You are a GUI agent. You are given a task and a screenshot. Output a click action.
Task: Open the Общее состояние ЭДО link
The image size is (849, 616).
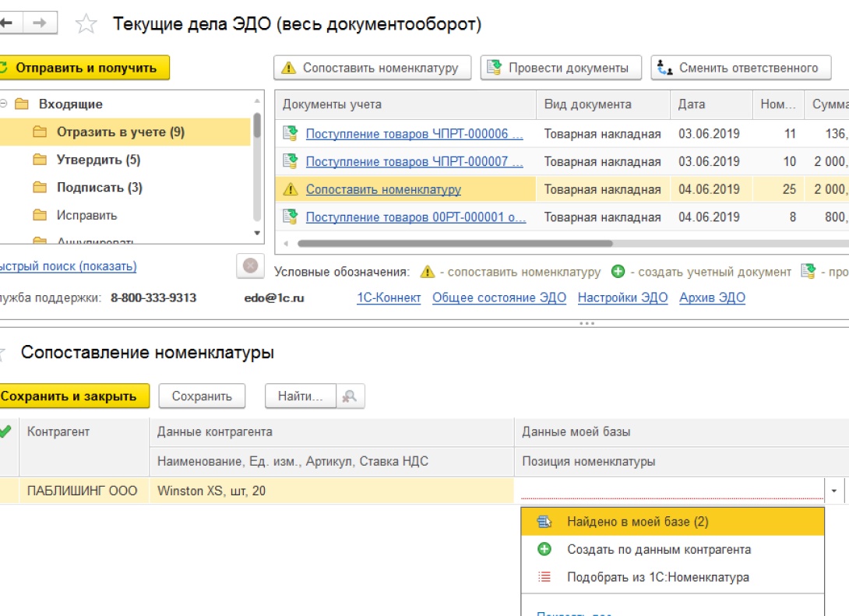pyautogui.click(x=499, y=297)
